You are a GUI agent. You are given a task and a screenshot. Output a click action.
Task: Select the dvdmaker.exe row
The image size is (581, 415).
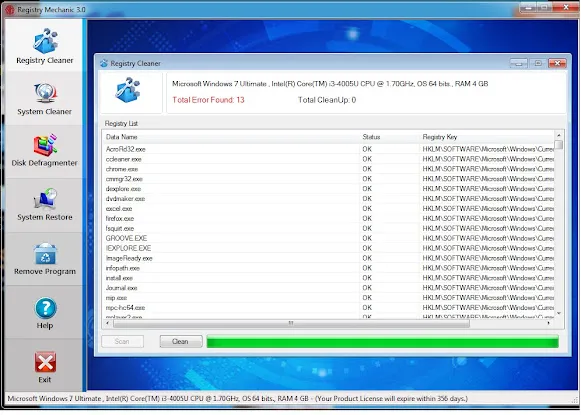tap(328, 199)
